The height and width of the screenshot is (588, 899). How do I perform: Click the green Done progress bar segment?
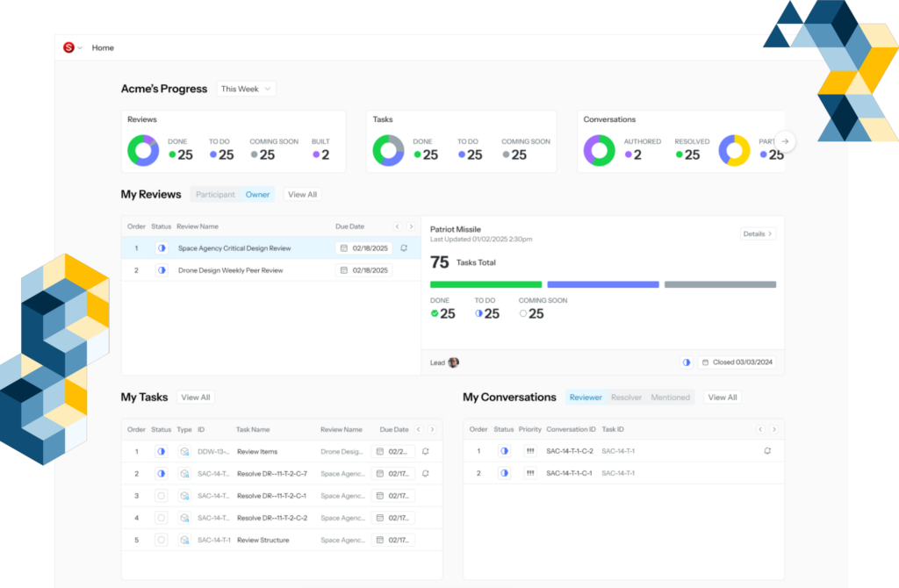click(x=485, y=284)
